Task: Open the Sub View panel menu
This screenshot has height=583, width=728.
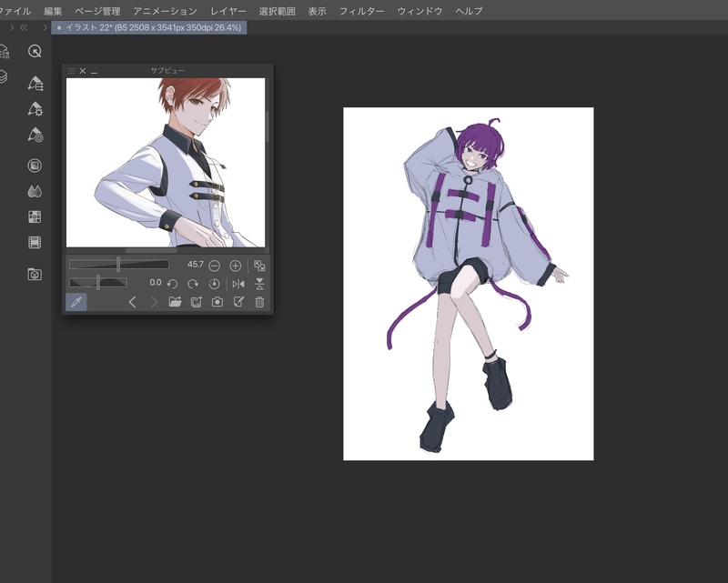Action: point(71,71)
